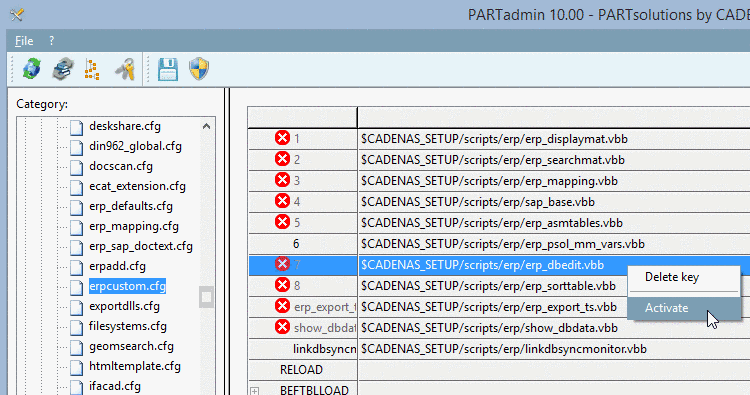Click the red X icon on key 1
This screenshot has height=395, width=750.
point(282,138)
